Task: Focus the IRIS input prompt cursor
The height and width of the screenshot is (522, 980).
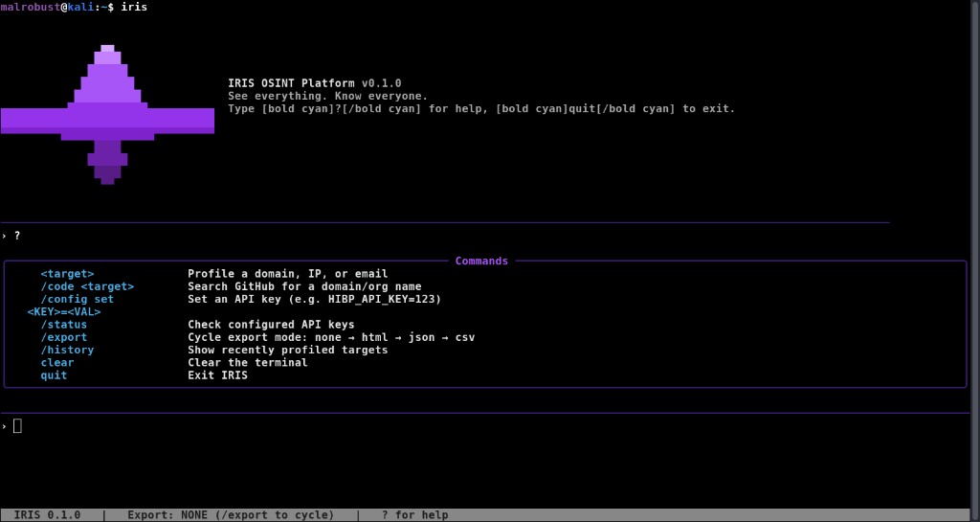Action: point(17,425)
